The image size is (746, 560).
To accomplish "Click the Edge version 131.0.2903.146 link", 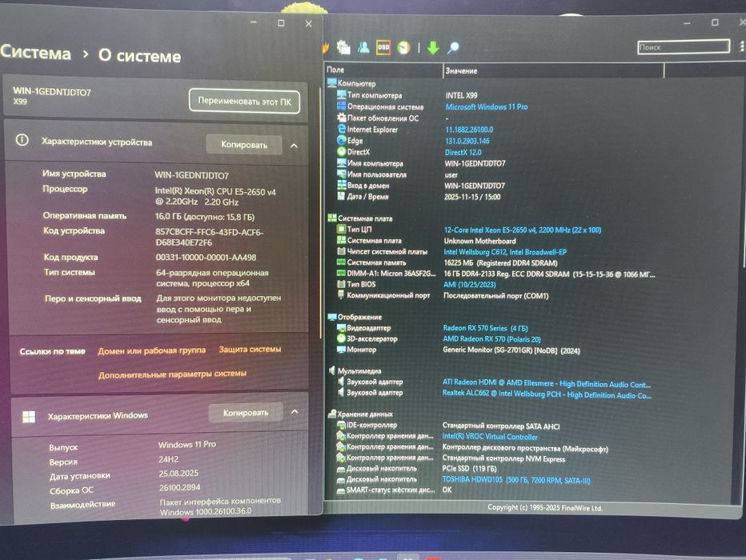I will (467, 141).
